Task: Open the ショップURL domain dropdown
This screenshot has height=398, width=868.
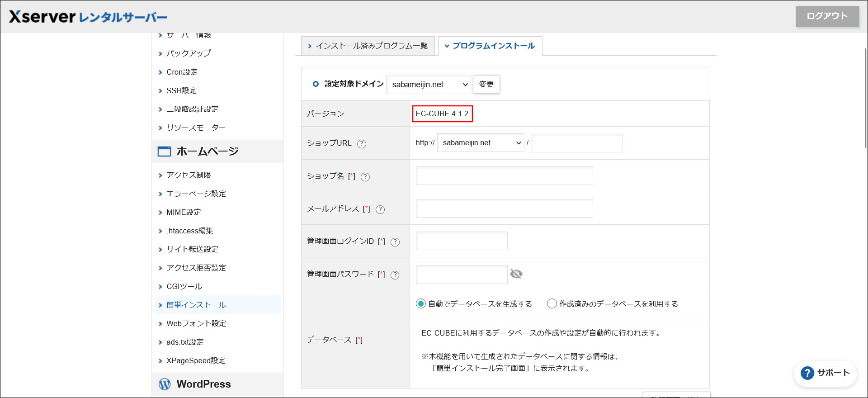Action: (481, 143)
